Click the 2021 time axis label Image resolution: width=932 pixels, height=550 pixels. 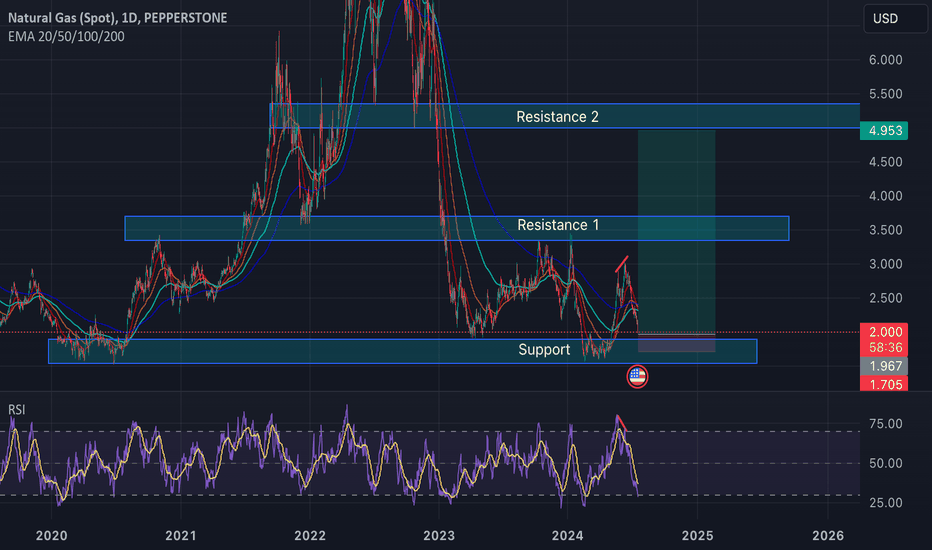pyautogui.click(x=181, y=536)
